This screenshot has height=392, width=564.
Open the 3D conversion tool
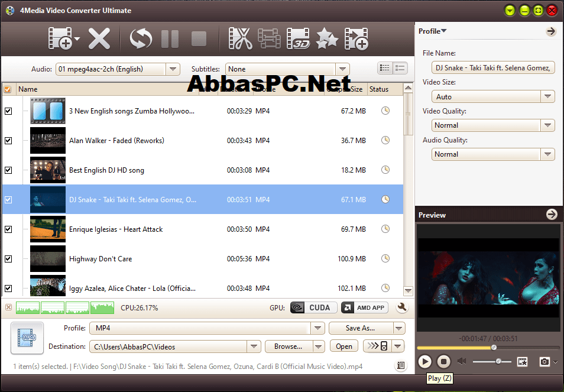[298, 38]
